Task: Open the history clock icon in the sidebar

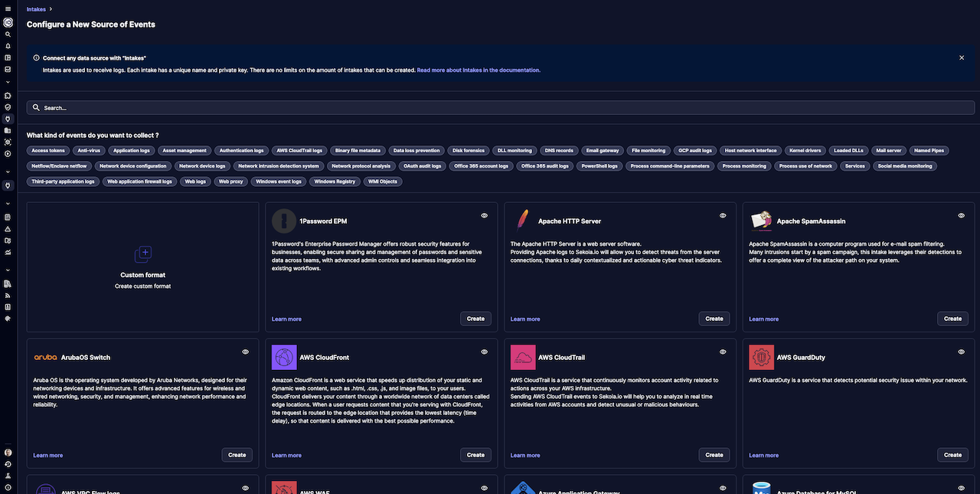Action: tap(8, 464)
